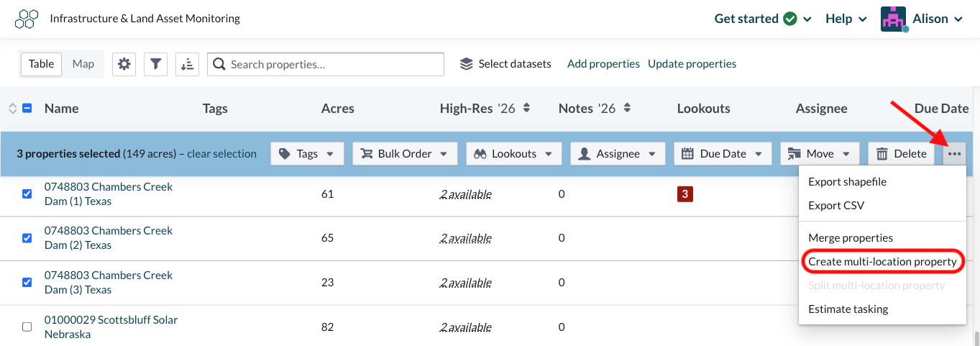Click the filter funnel icon

[x=155, y=64]
